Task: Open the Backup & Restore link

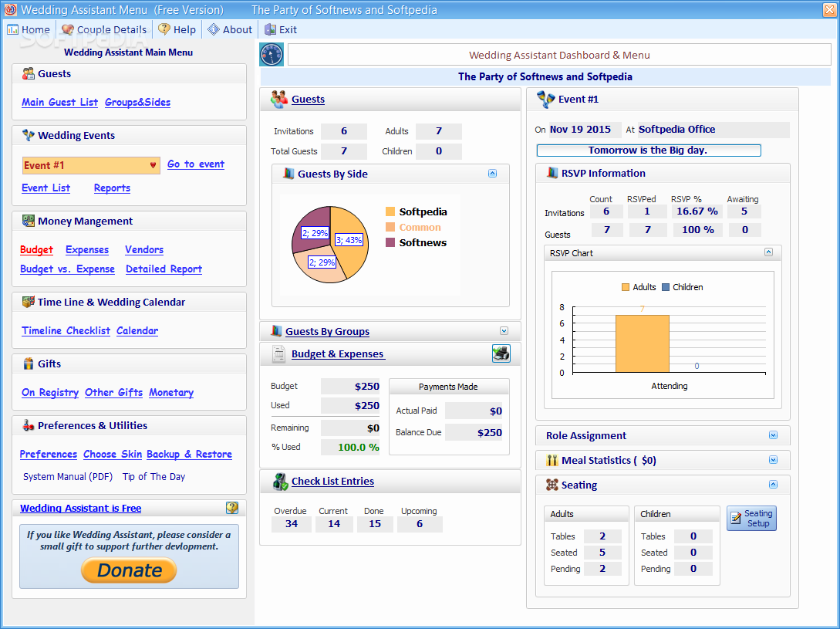Action: click(x=189, y=454)
